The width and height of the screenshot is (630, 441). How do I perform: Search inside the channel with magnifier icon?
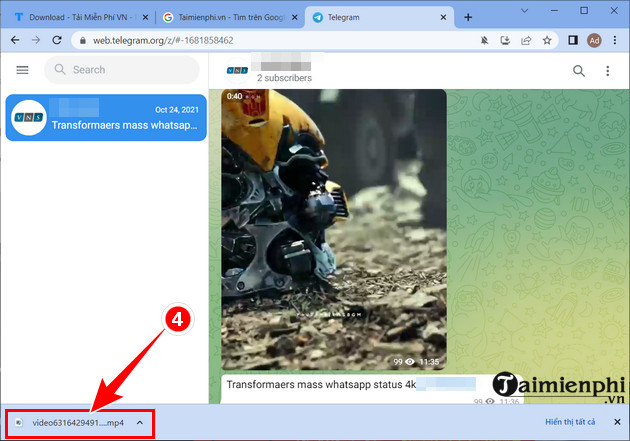[579, 71]
